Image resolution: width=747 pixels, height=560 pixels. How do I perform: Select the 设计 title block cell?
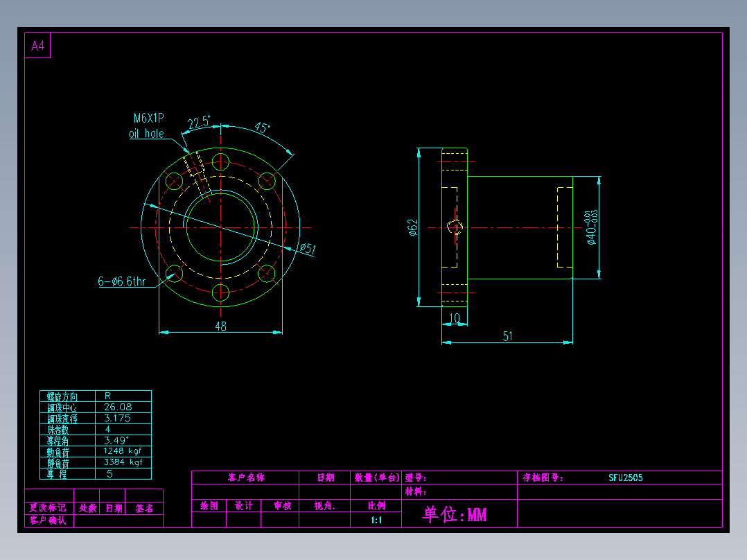click(x=244, y=506)
